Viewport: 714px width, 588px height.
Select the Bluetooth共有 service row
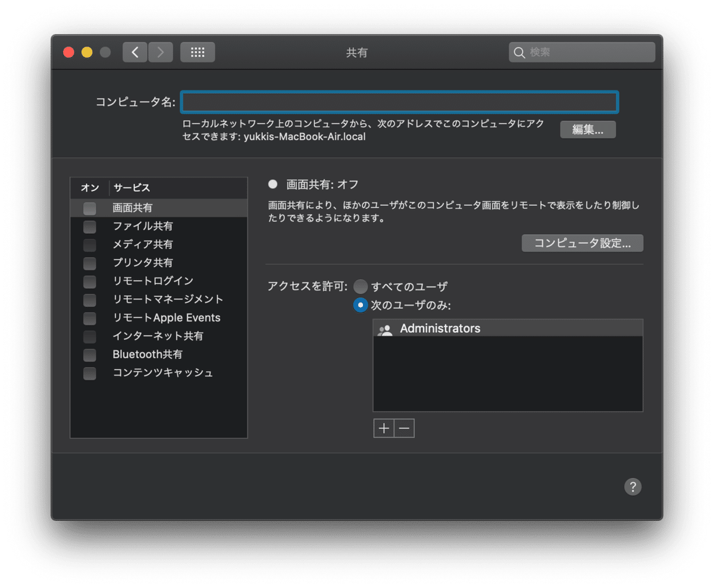tap(159, 355)
